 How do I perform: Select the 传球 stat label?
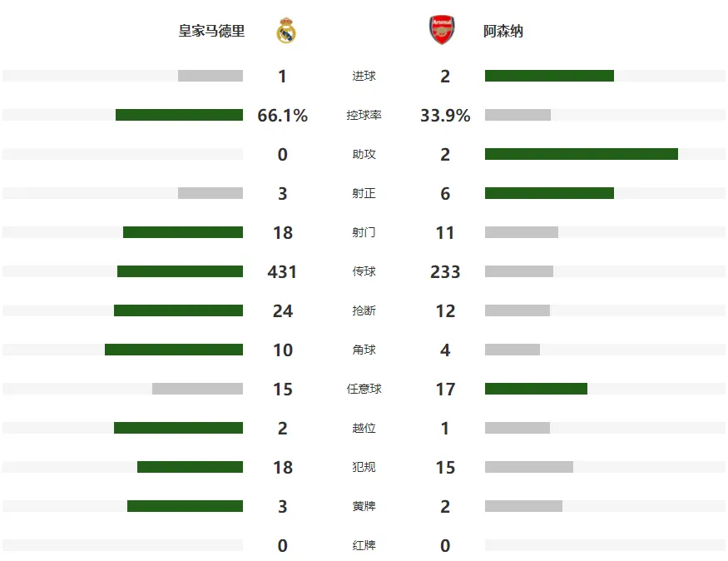(364, 271)
